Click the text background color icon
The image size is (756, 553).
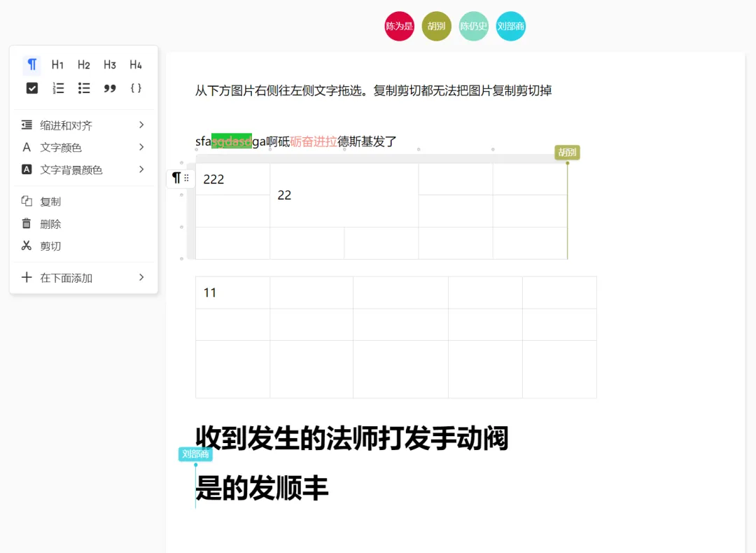point(27,169)
